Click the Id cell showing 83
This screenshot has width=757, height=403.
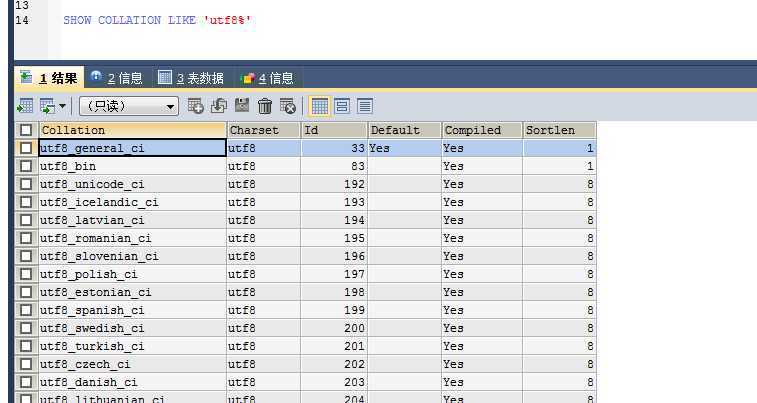click(x=334, y=166)
